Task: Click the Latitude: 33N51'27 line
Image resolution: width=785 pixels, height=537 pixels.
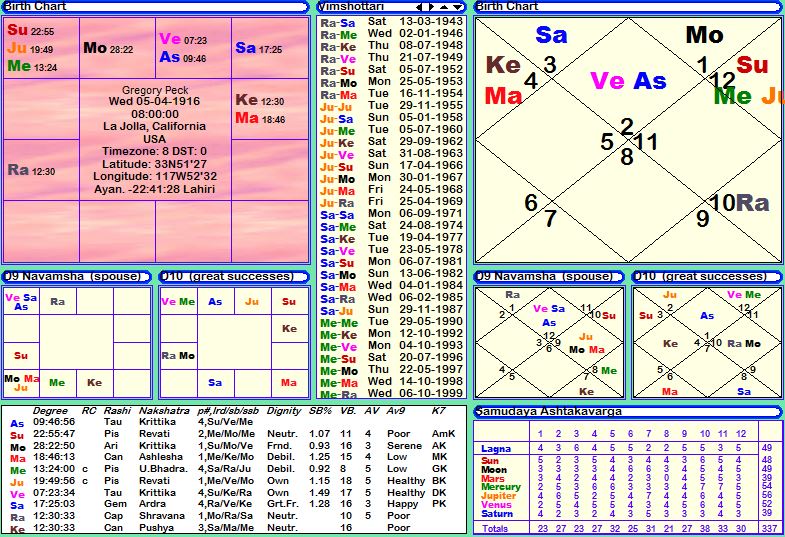Action: [155, 164]
